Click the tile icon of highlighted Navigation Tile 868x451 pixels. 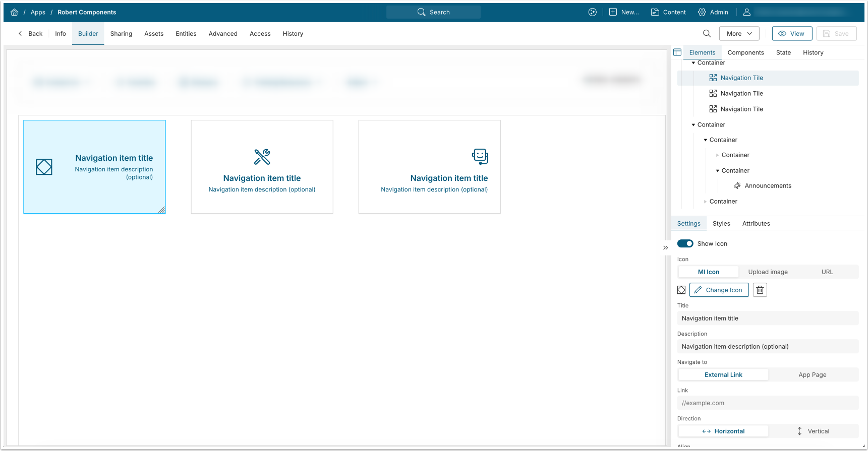coord(713,78)
